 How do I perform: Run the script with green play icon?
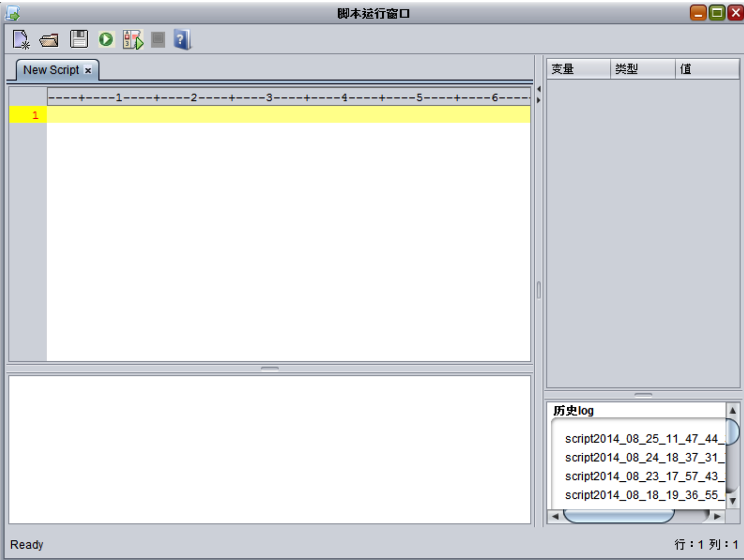pos(106,39)
